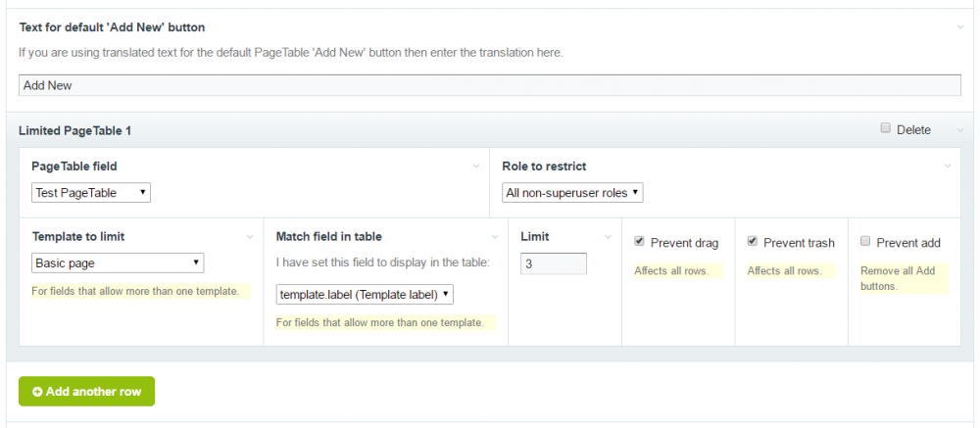This screenshot has width=980, height=428.
Task: Click the plus icon on Add another row
Action: pos(37,391)
